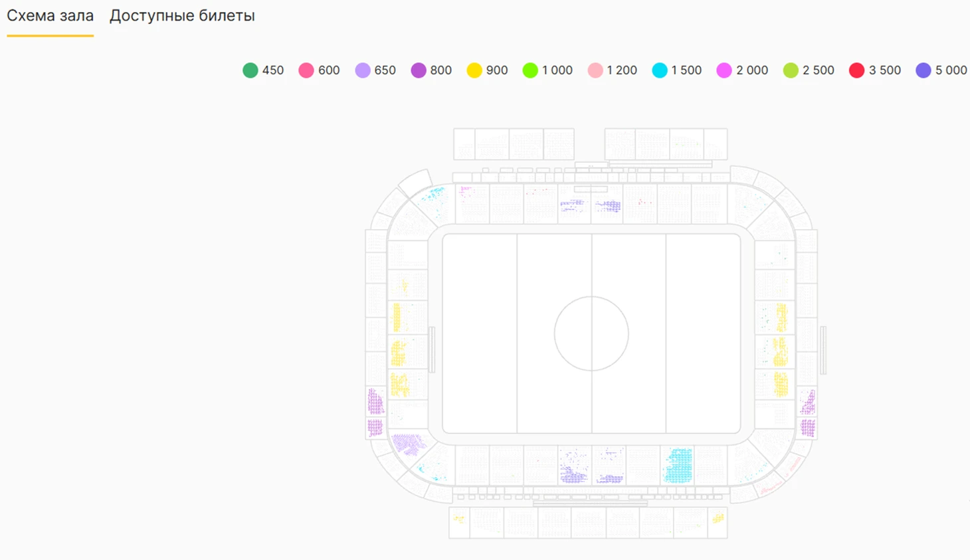The width and height of the screenshot is (970, 560).
Task: Click the magenta 2 000 price swatch
Action: coord(724,70)
